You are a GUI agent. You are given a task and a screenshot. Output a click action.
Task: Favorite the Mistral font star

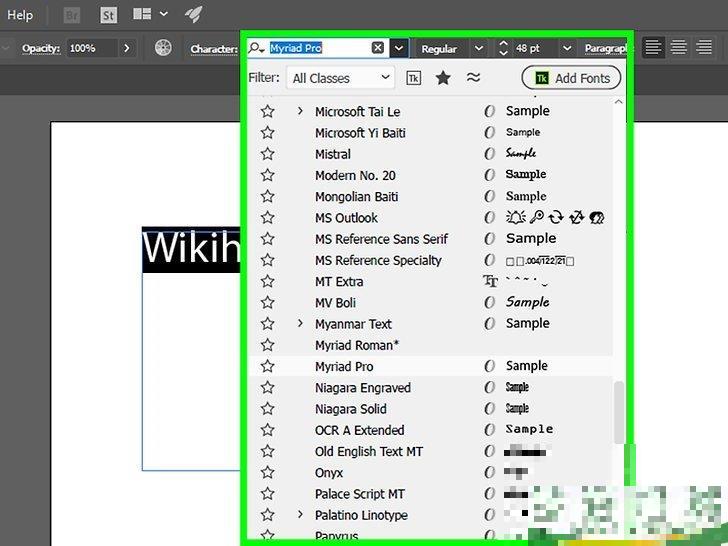(267, 154)
